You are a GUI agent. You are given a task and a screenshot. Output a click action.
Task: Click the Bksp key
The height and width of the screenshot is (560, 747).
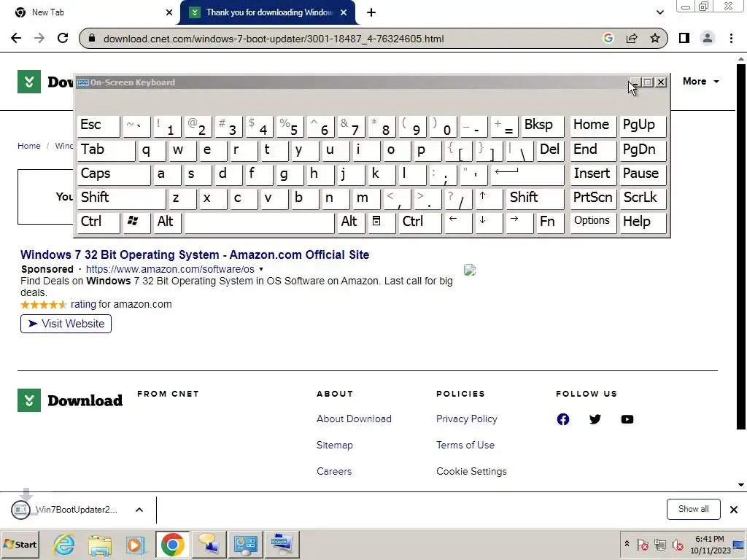click(x=542, y=126)
